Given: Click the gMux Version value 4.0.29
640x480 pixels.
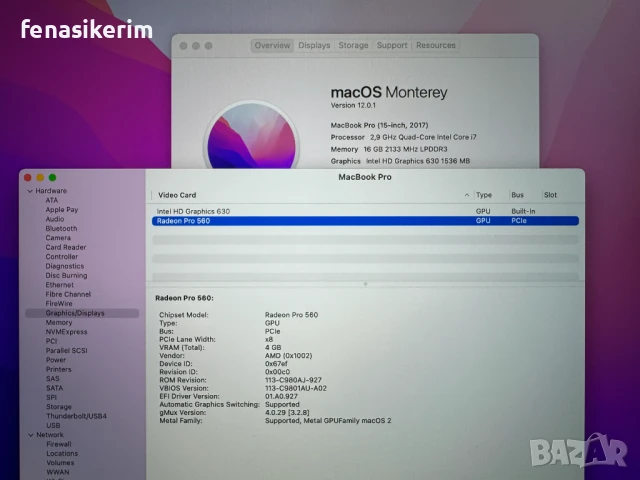Looking at the screenshot, I should click(x=287, y=413).
